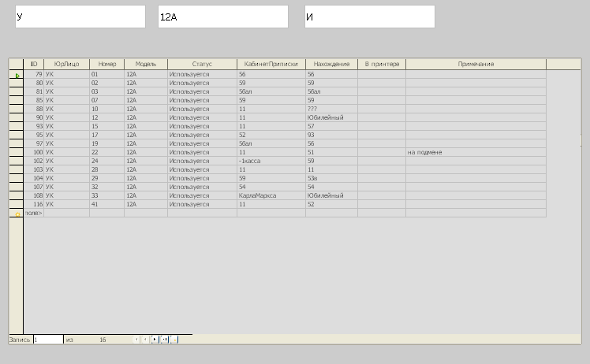Click the ID column header

coord(34,64)
